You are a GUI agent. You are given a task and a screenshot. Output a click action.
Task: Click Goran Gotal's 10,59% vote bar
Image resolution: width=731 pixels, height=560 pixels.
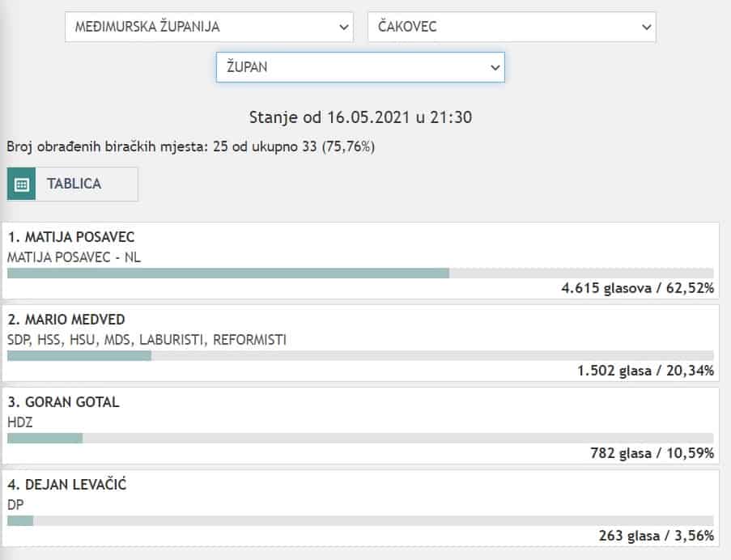click(45, 438)
